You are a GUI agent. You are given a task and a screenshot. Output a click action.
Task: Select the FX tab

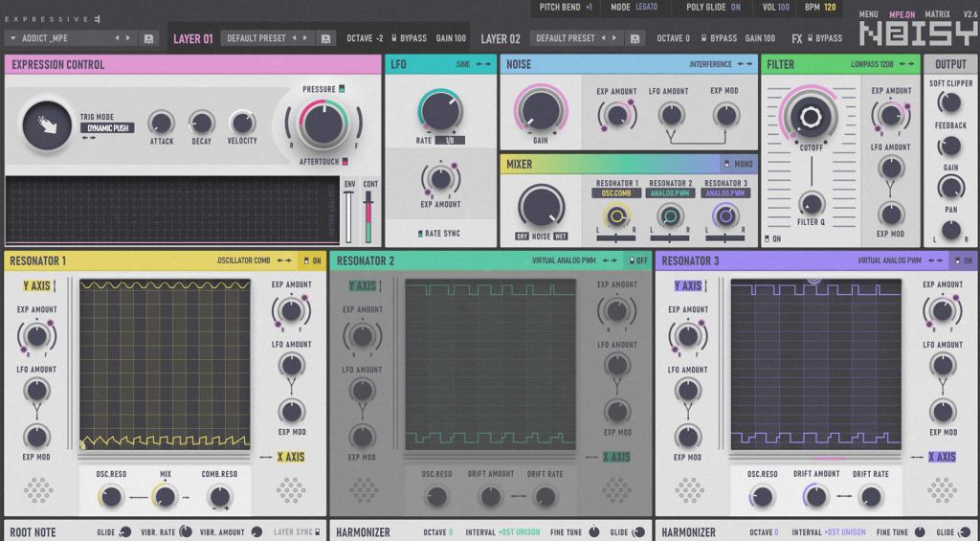tap(797, 38)
